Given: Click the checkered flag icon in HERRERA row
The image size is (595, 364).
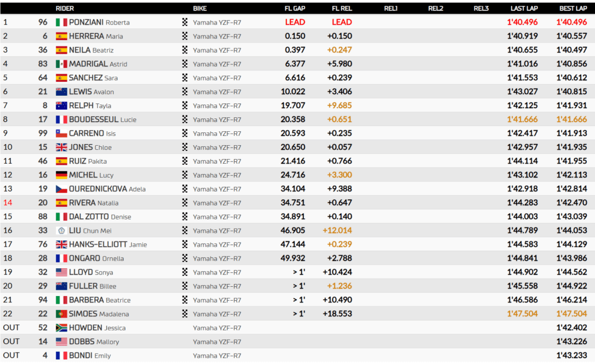Looking at the screenshot, I should tap(185, 36).
